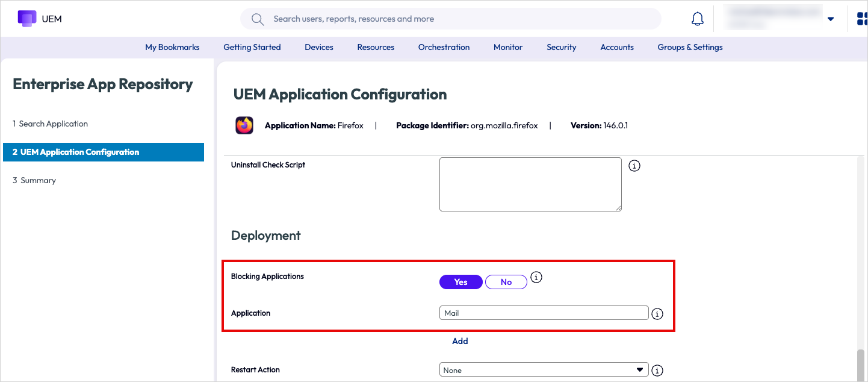The width and height of the screenshot is (868, 382).
Task: Click the search magnifier icon
Action: point(258,19)
